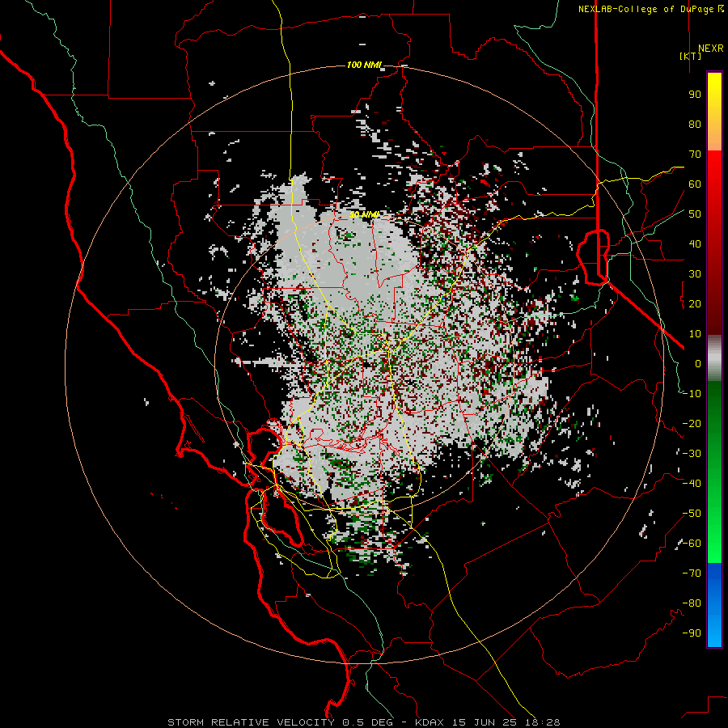This screenshot has width=728, height=728.
Task: Click the 0 value on the velocity scale
Action: (x=698, y=364)
